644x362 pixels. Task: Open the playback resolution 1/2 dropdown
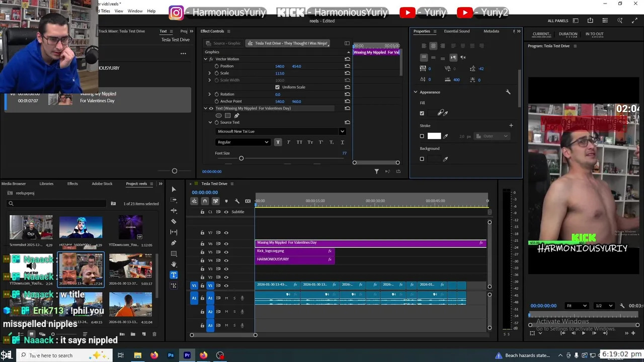point(604,306)
